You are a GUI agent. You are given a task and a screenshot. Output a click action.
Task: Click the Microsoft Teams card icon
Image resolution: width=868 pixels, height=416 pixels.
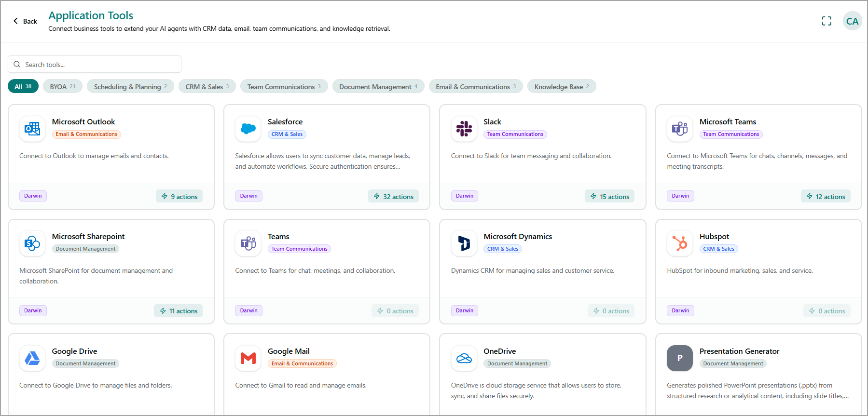point(680,129)
